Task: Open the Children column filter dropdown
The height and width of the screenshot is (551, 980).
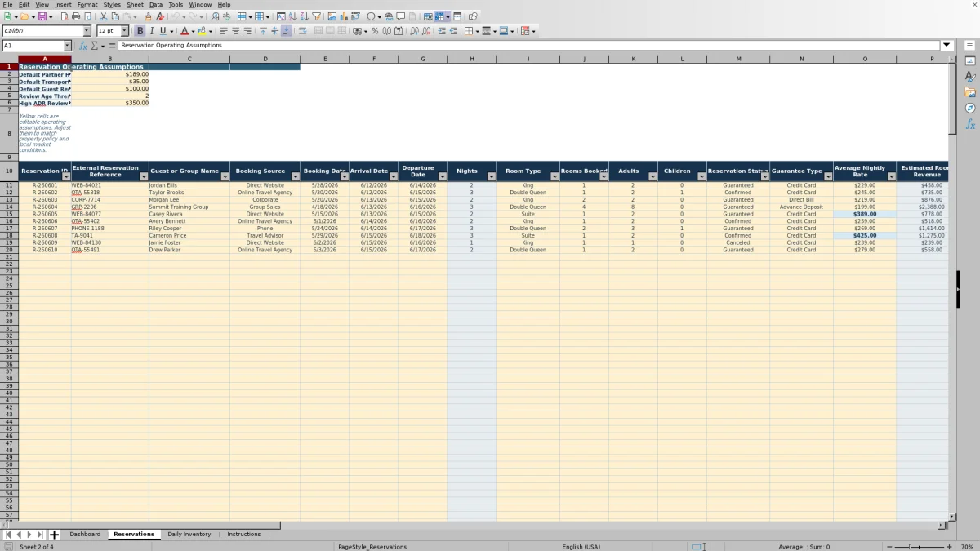Action: 702,176
